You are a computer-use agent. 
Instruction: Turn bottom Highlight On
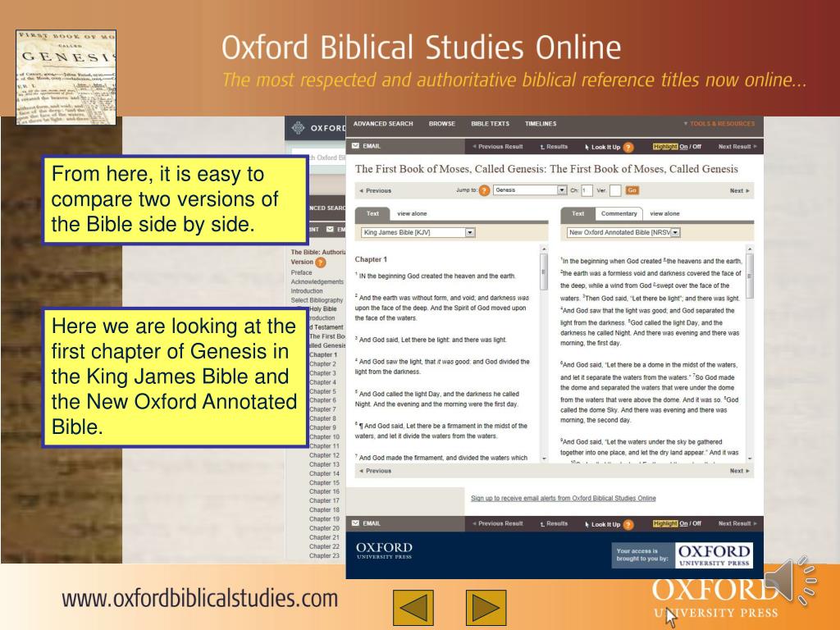[x=683, y=523]
